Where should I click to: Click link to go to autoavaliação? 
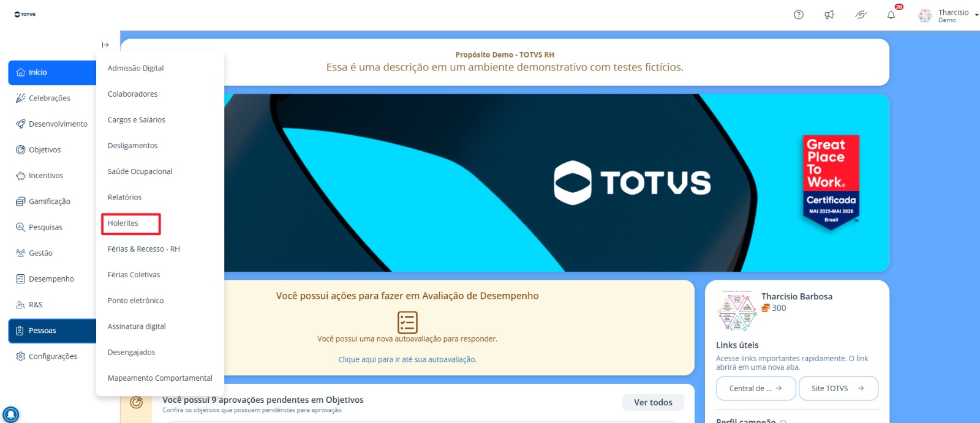[x=407, y=359]
